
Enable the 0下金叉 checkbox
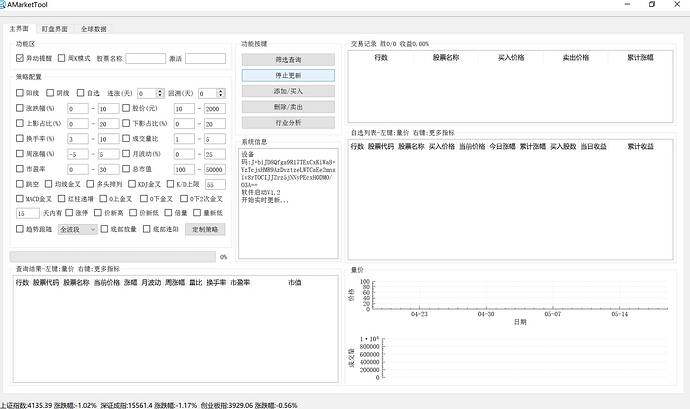click(143, 199)
